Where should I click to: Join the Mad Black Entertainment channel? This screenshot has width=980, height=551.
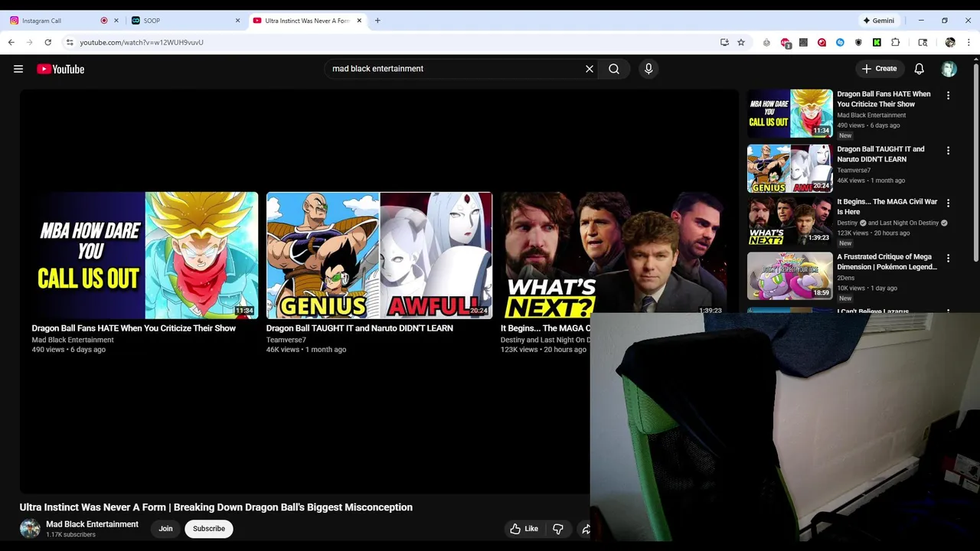point(165,529)
